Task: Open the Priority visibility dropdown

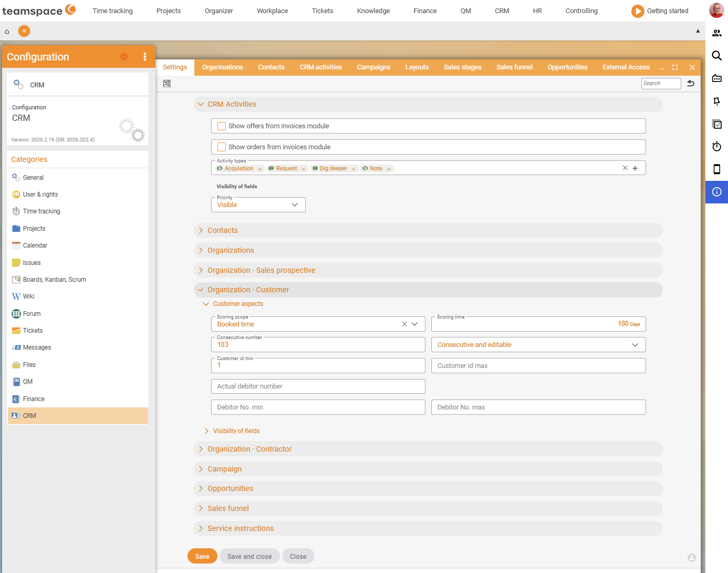Action: 258,204
